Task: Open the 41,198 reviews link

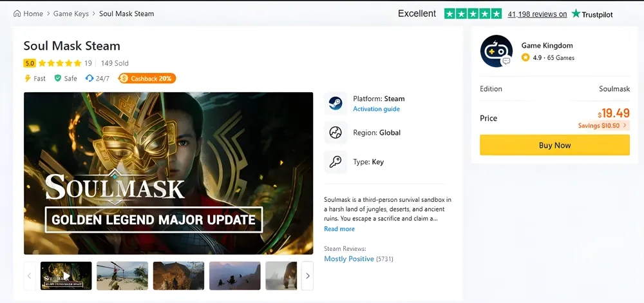Action: [x=537, y=14]
